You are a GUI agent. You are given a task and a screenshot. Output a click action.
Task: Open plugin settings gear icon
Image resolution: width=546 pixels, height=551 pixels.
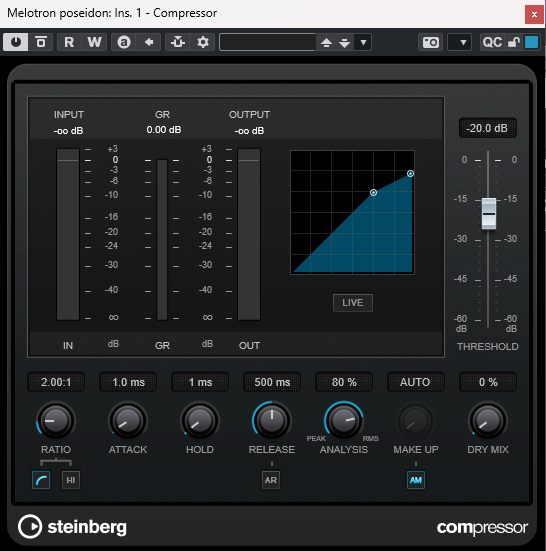[x=203, y=42]
